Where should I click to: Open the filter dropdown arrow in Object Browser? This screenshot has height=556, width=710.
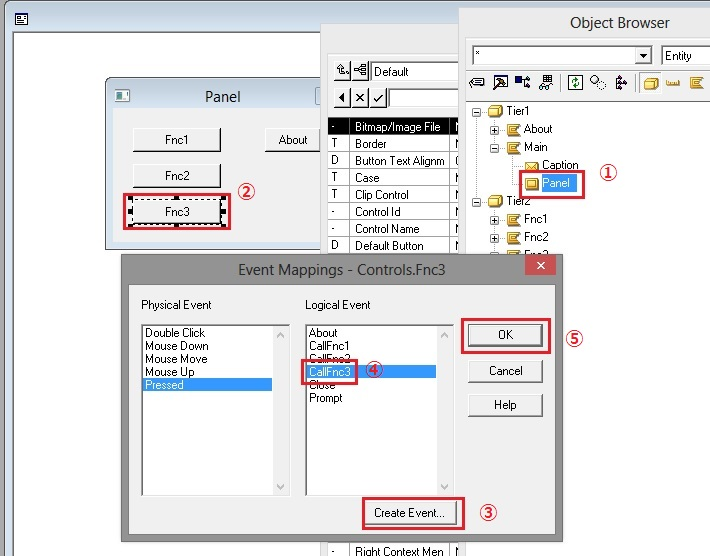tap(643, 56)
